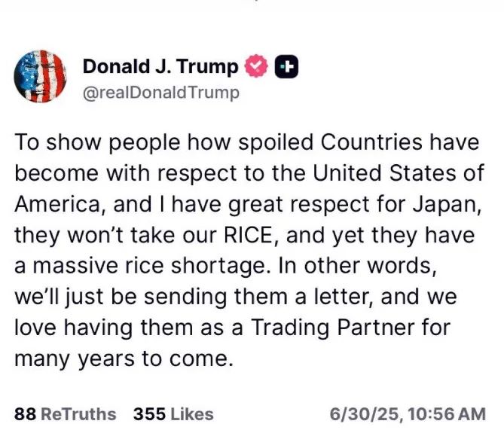The image size is (504, 430).
Task: Click the phrase Trading Partner in post
Action: tap(350, 328)
